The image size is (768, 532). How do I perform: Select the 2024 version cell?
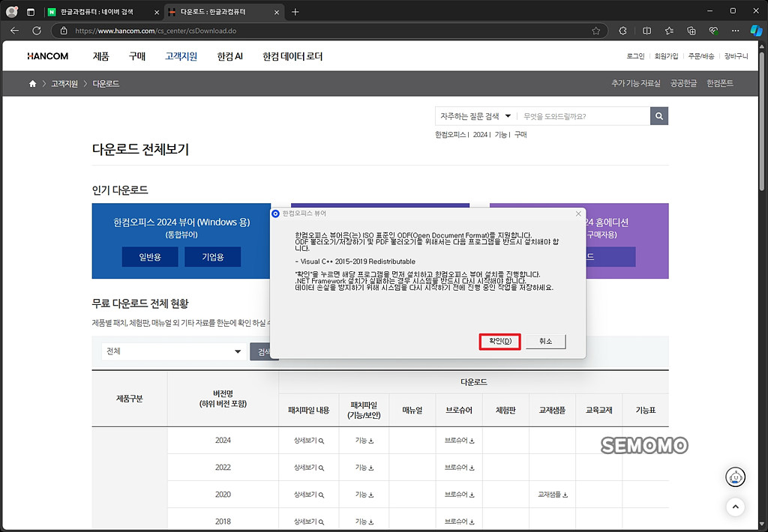pyautogui.click(x=223, y=441)
